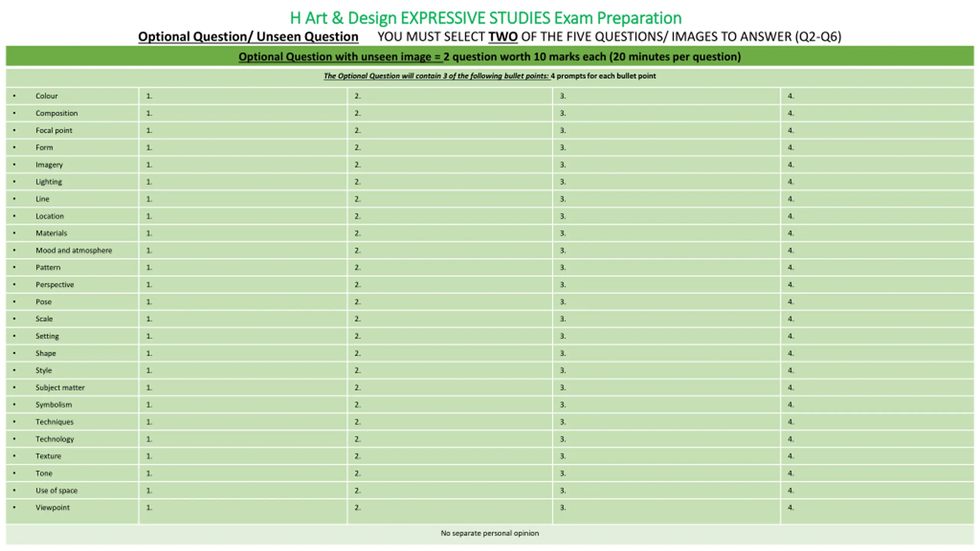
Task: Select the 'Materials' row label
Action: [x=51, y=233]
